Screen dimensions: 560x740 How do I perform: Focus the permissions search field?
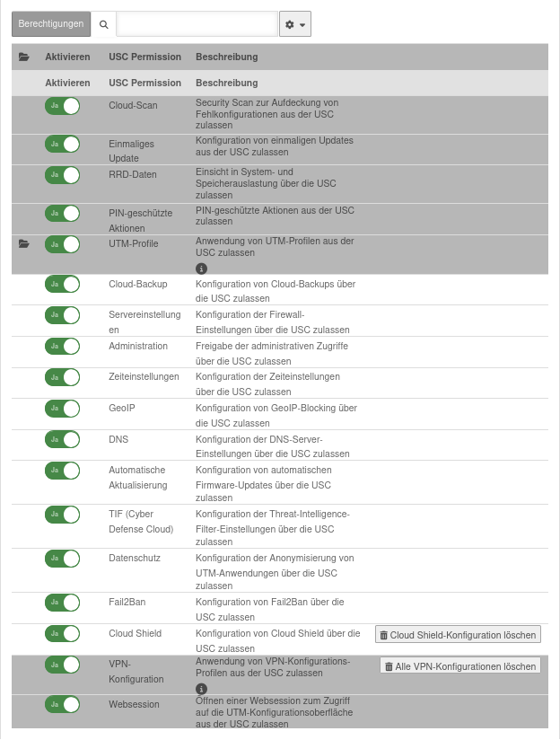click(x=197, y=24)
